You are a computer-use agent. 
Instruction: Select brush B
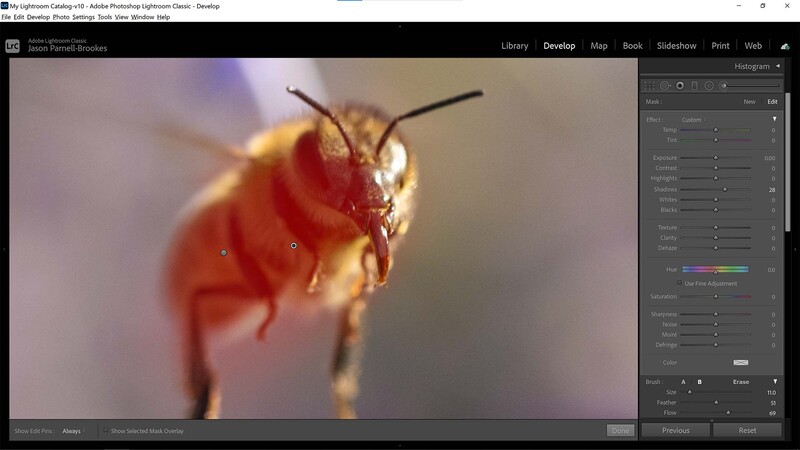pyautogui.click(x=699, y=382)
